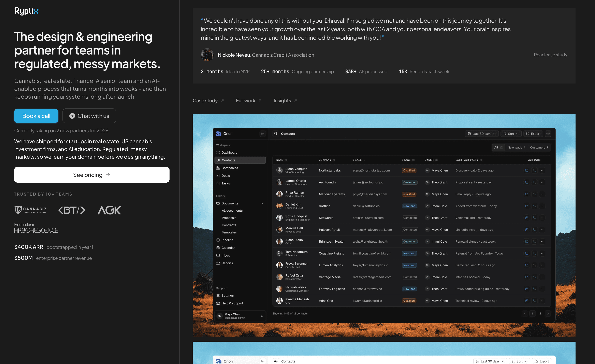Open Contracts sub-item
Image resolution: width=595 pixels, height=364 pixels.
click(x=229, y=225)
